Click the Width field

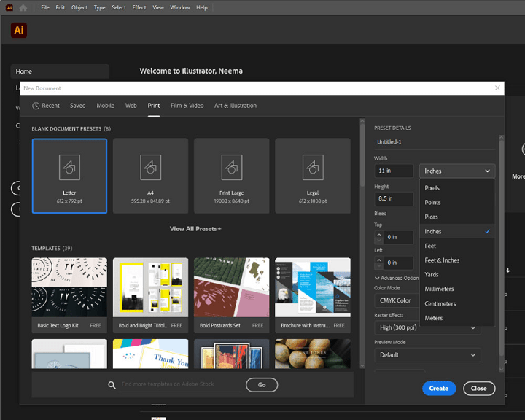pyautogui.click(x=394, y=171)
